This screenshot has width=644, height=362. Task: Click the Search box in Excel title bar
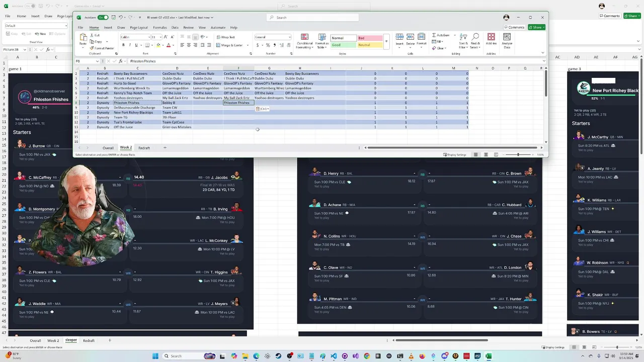pos(312,18)
